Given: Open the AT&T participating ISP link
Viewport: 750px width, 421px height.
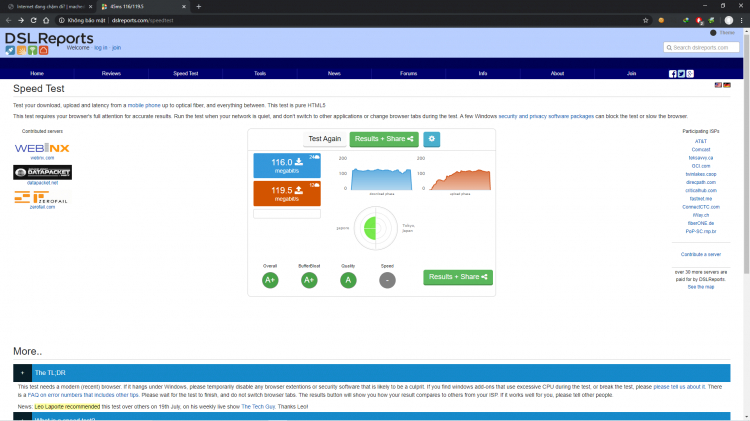Looking at the screenshot, I should pyautogui.click(x=701, y=142).
